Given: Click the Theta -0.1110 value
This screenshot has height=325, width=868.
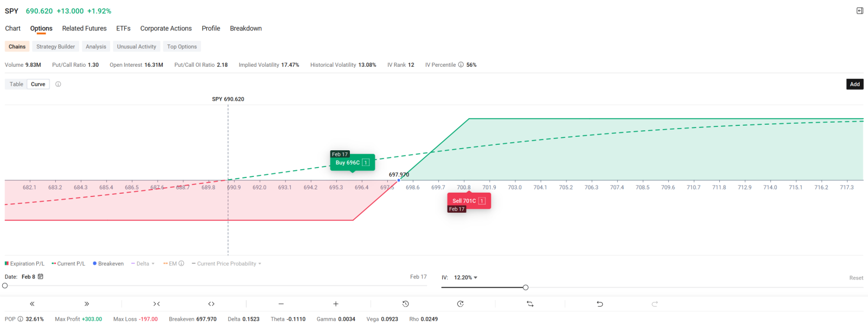Looking at the screenshot, I should coord(296,319).
